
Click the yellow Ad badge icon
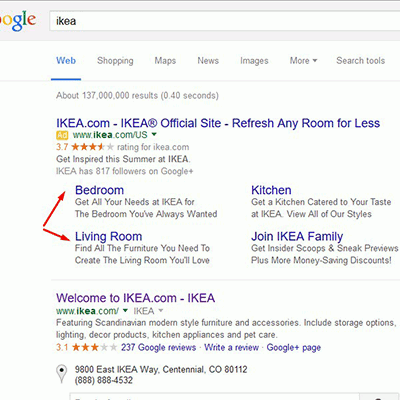[x=62, y=135]
